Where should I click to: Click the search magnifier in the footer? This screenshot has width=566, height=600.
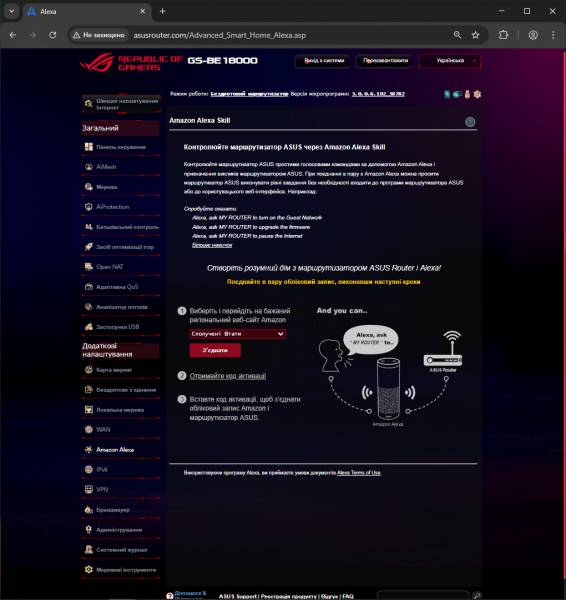click(476, 595)
